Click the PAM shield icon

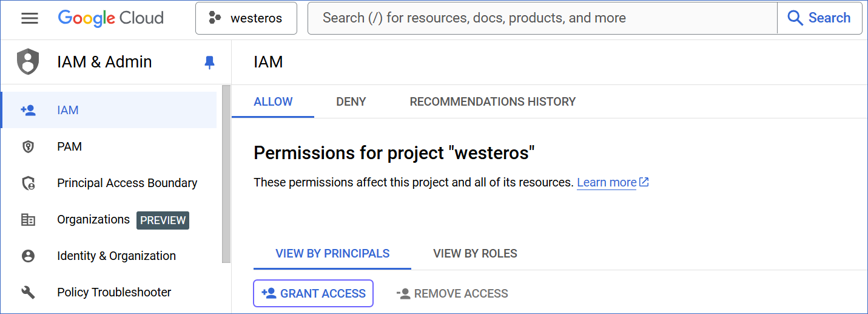(28, 146)
